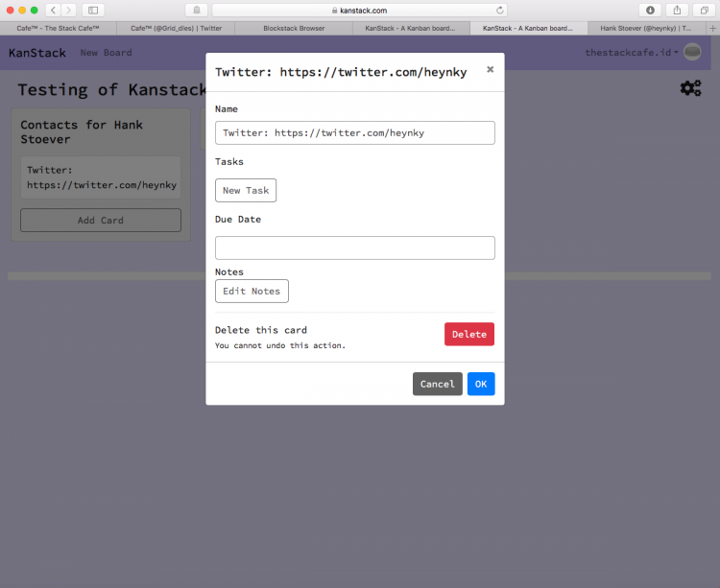Click the kanstack.com address bar
720x588 pixels.
coord(360,11)
